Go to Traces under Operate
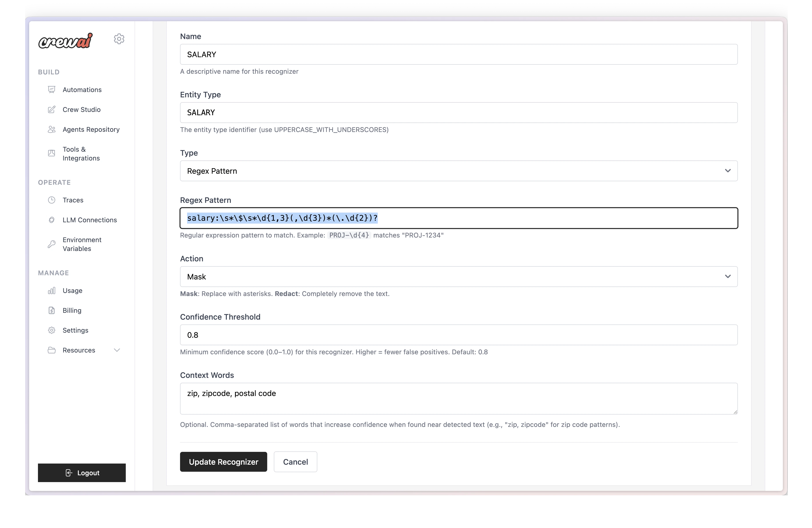 pyautogui.click(x=73, y=200)
